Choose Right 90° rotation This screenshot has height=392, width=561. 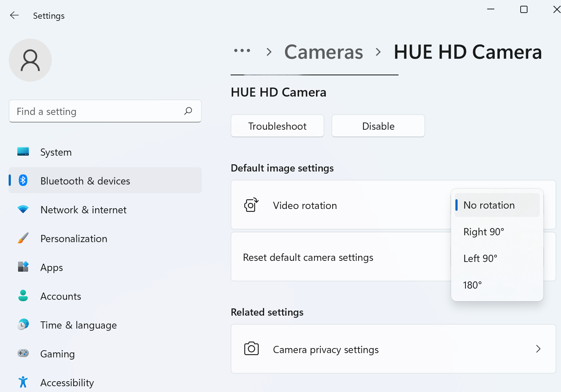(x=497, y=232)
